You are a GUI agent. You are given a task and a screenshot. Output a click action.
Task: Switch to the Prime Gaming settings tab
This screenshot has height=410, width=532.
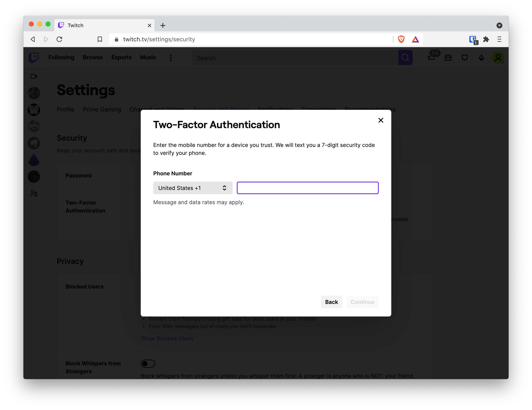click(102, 109)
